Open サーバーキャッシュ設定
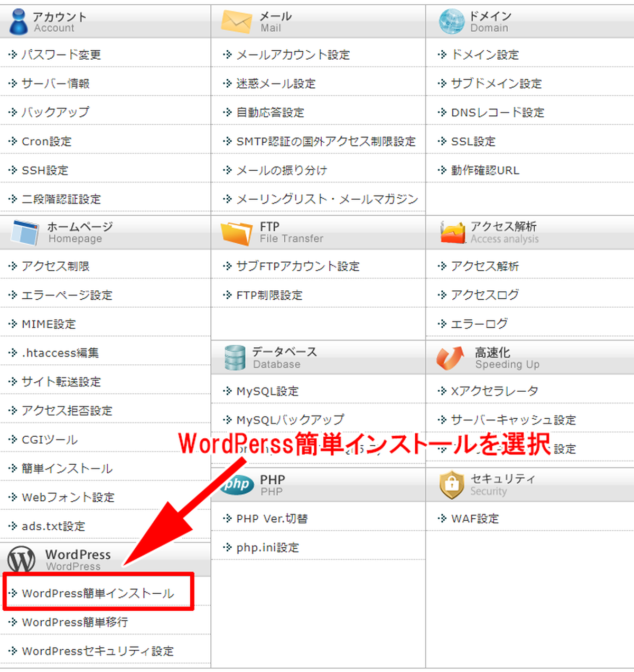This screenshot has height=672, width=634. 514,420
